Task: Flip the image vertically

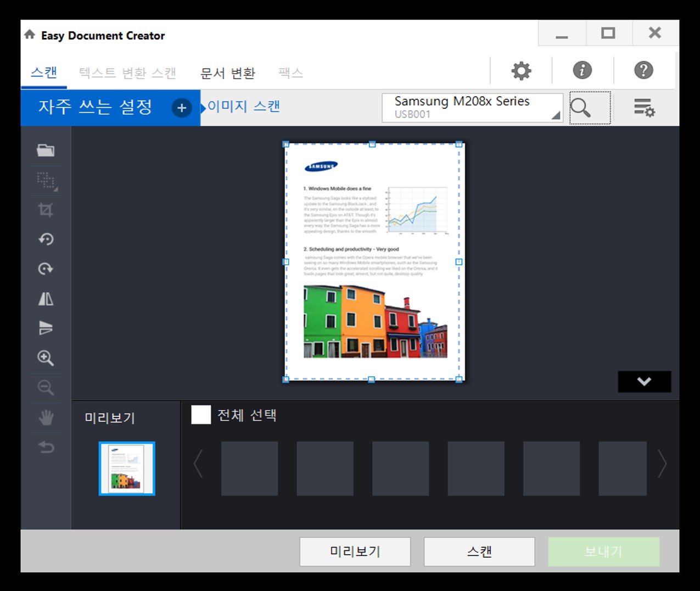Action: point(46,328)
